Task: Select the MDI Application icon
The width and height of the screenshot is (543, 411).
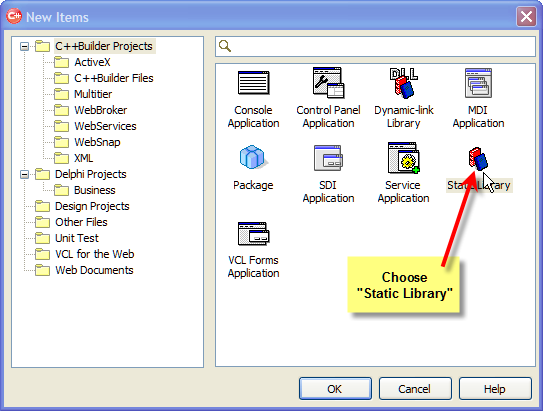Action: (x=478, y=83)
